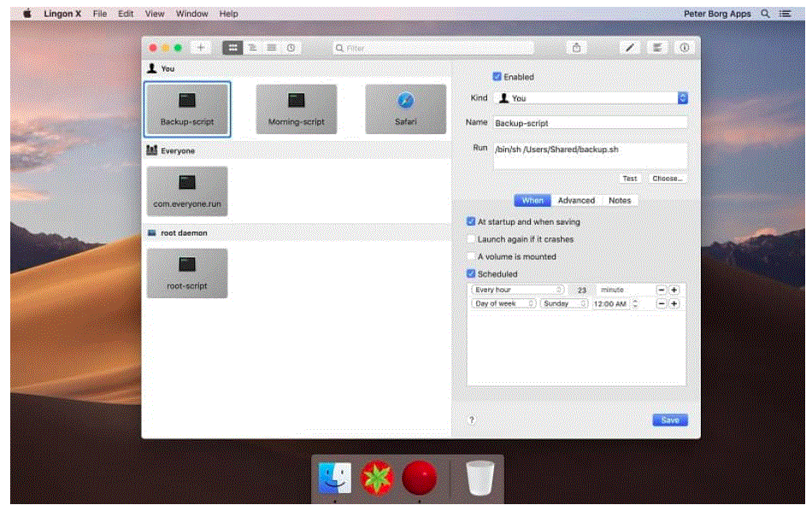
Task: Open the Edit menu
Action: (x=126, y=14)
